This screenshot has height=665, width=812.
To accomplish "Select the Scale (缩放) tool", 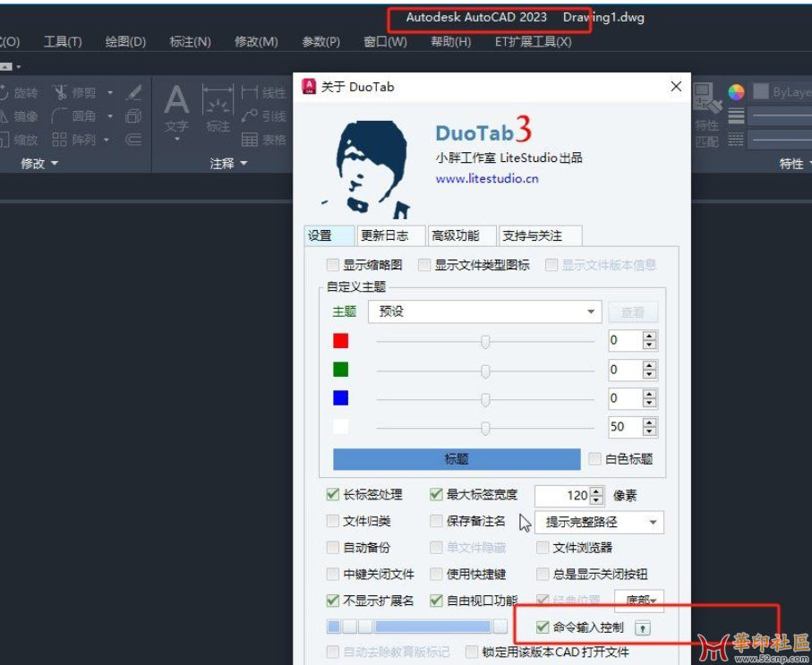I will (x=19, y=140).
